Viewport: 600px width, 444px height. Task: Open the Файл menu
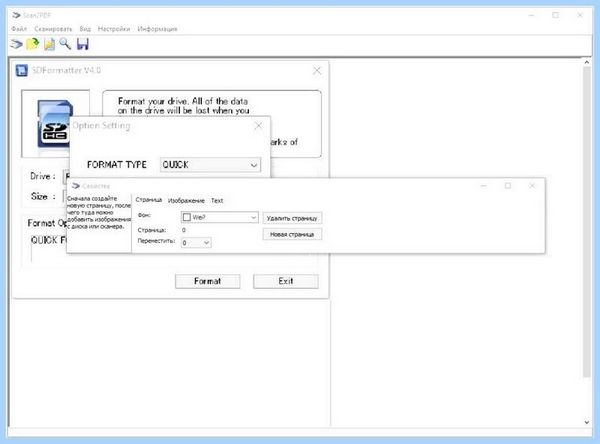pos(19,29)
